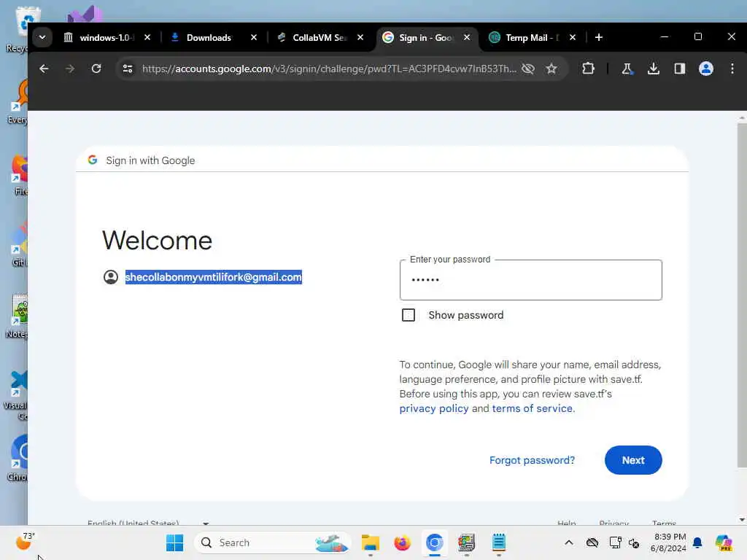
Task: Close the Downloads tab
Action: 254,37
